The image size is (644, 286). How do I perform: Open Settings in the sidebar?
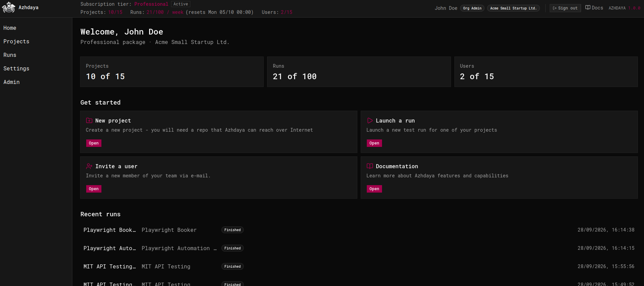(16, 69)
